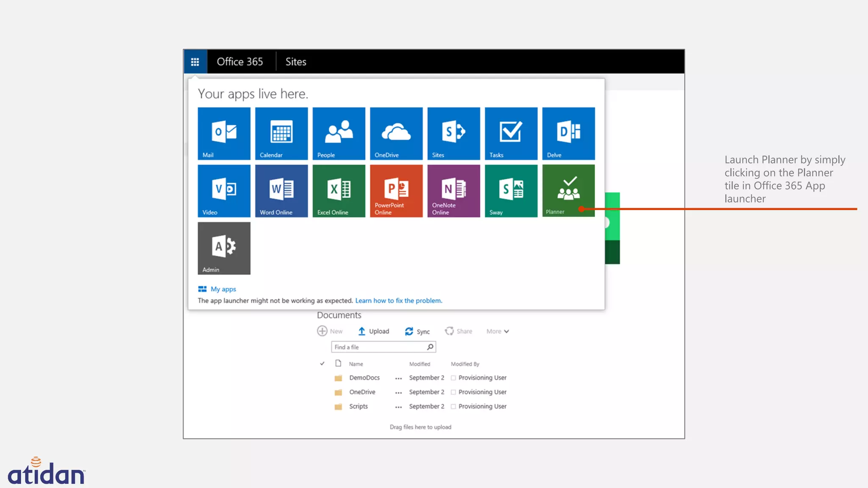Image resolution: width=868 pixels, height=488 pixels.
Task: Launch the OneDrive tile
Action: [x=396, y=133]
